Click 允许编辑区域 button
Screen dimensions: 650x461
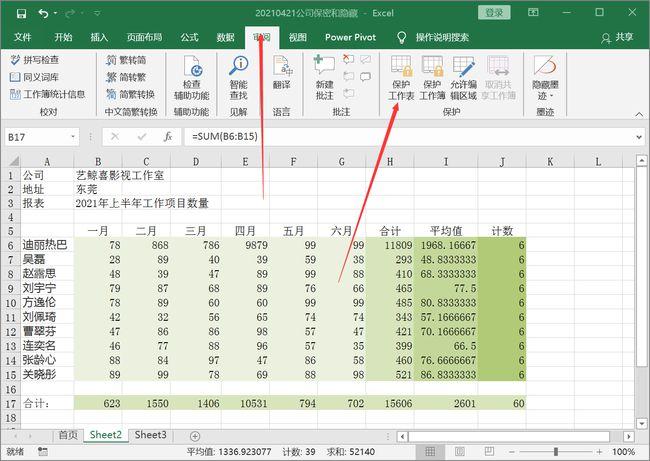(x=463, y=78)
